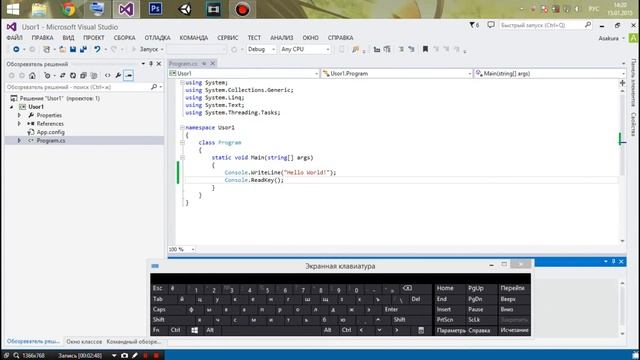Click the View Code icon in Solution Explorer
Image resolution: width=640 pixels, height=360 pixels.
(107, 76)
